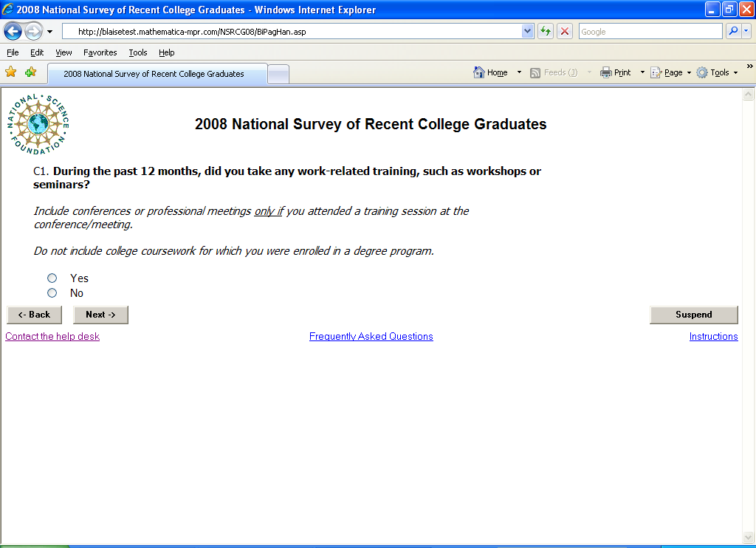Viewport: 756px width, 548px height.
Task: Select the Yes radio button
Action: coord(52,278)
